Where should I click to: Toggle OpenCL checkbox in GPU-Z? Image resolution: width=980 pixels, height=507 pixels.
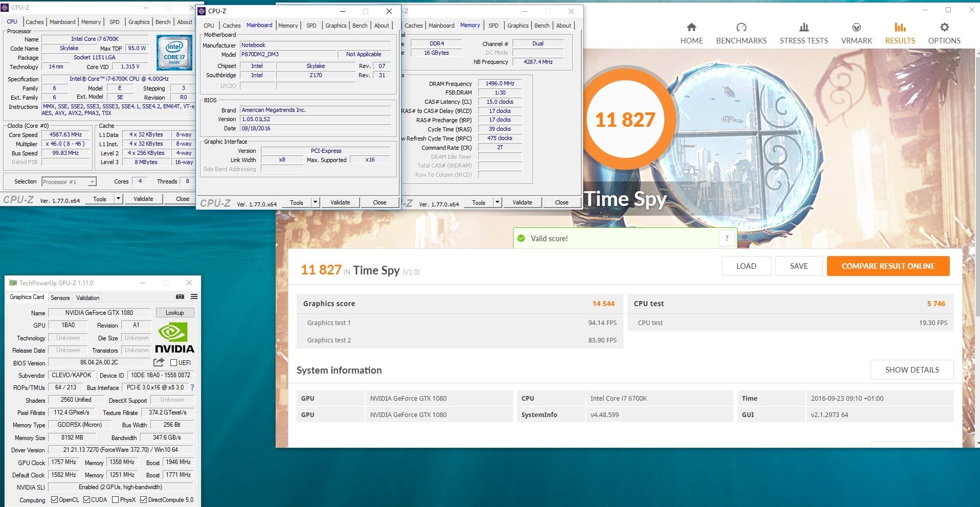(x=54, y=500)
